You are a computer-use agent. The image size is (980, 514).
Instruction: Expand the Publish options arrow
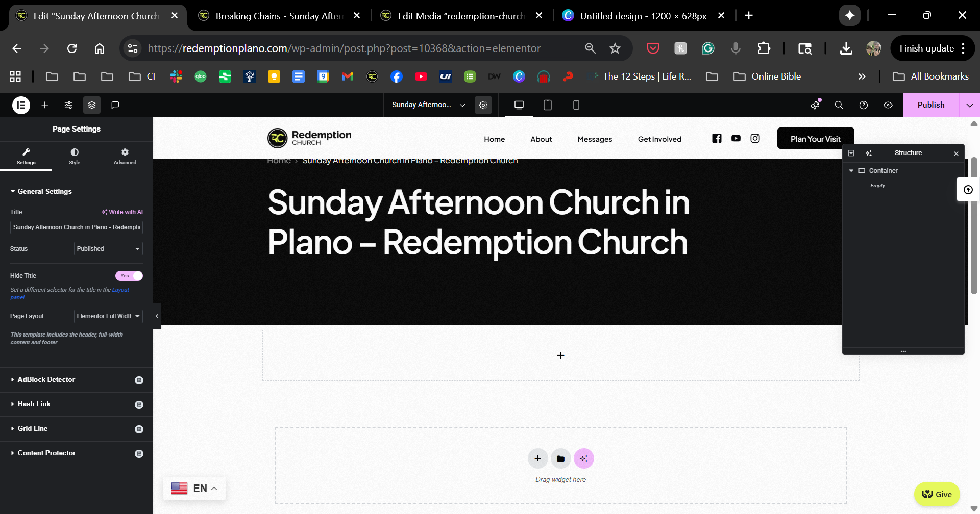[x=969, y=105]
